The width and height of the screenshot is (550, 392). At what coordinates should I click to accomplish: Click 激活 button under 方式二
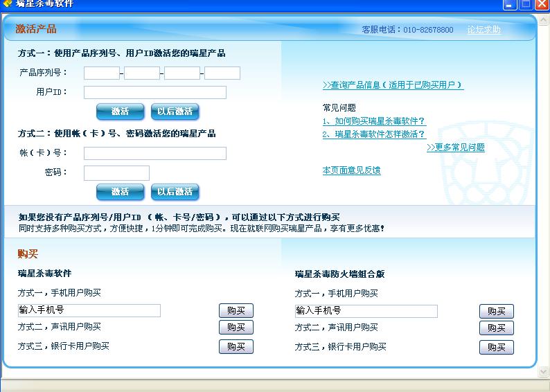(120, 192)
